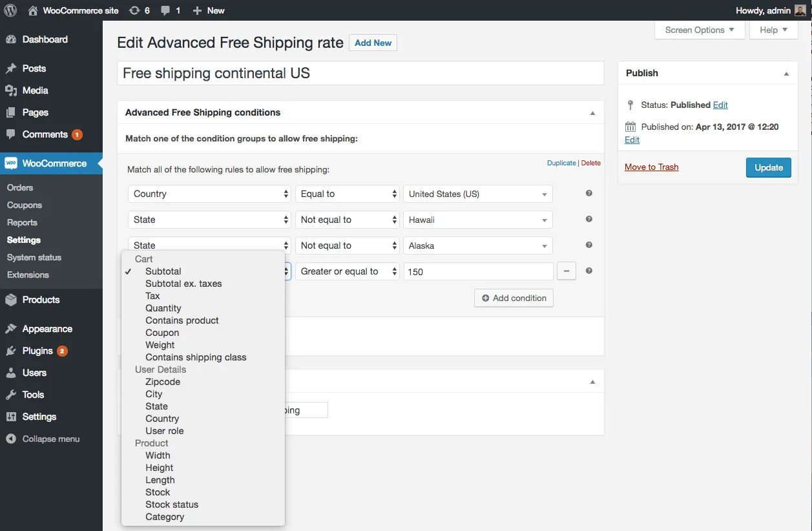Click the WordPress logo icon
Viewport: 812px width, 531px height.
pos(10,10)
